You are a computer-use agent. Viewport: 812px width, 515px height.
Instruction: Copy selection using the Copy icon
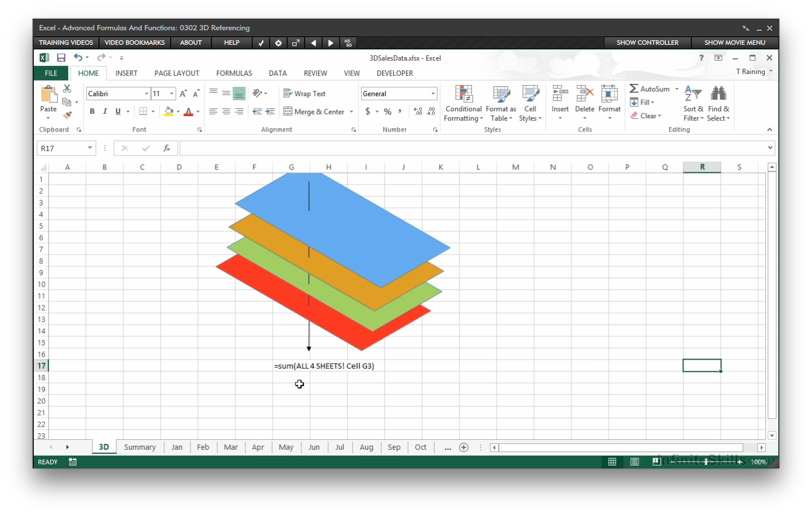tap(67, 101)
